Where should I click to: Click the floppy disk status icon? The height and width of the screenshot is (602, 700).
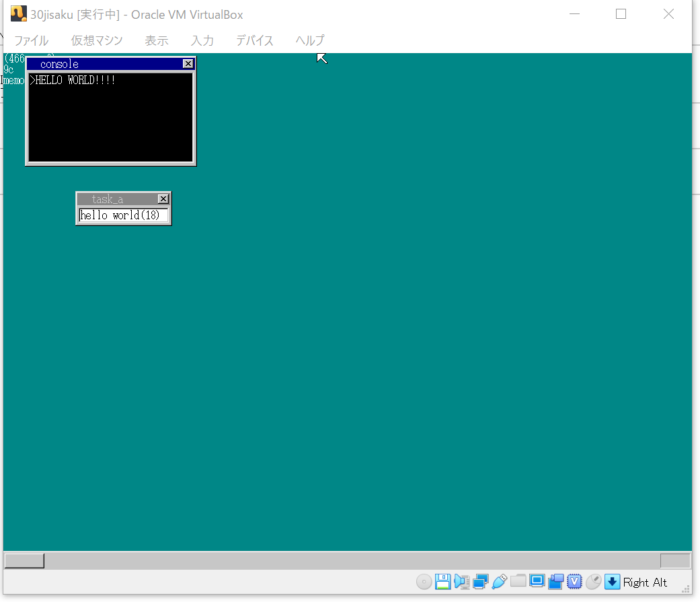click(442, 582)
